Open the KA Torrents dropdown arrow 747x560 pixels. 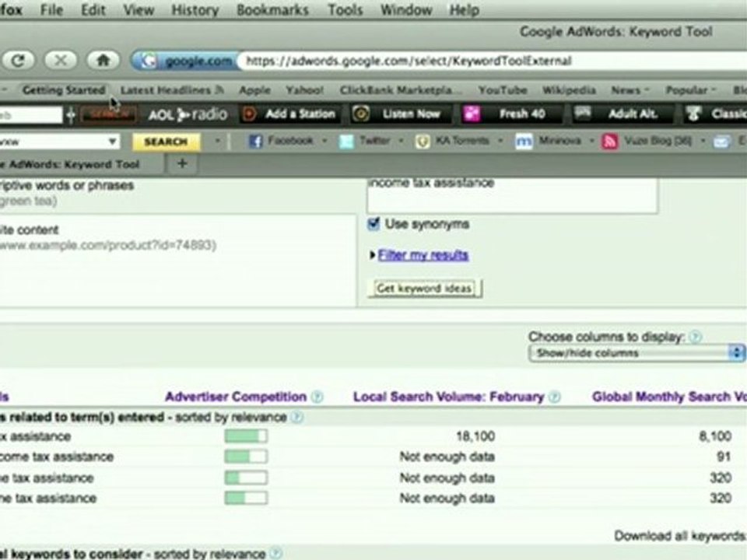click(500, 141)
